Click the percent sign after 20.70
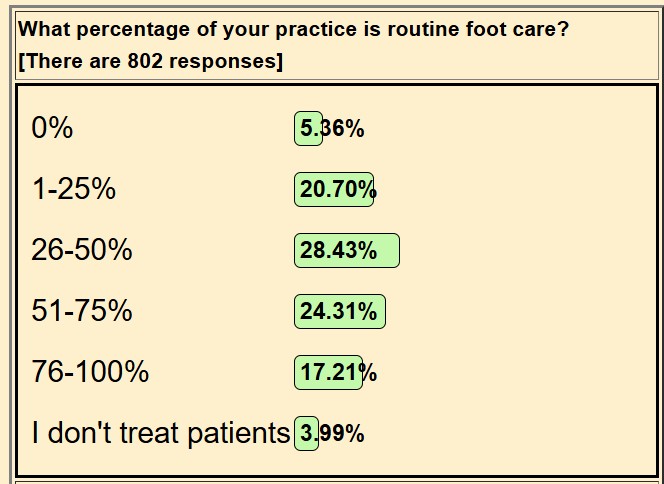The height and width of the screenshot is (484, 664). pos(368,189)
